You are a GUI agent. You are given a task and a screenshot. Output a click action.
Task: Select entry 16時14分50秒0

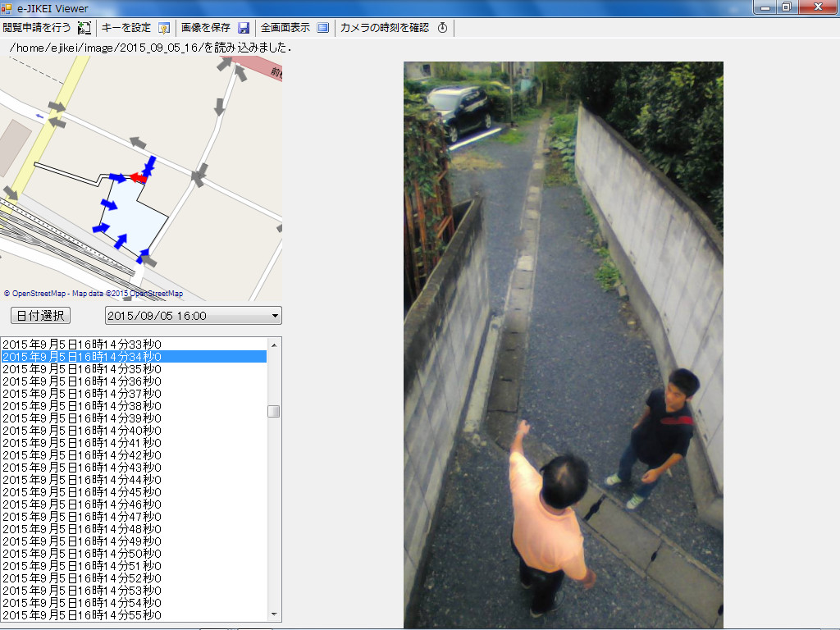pyautogui.click(x=134, y=554)
